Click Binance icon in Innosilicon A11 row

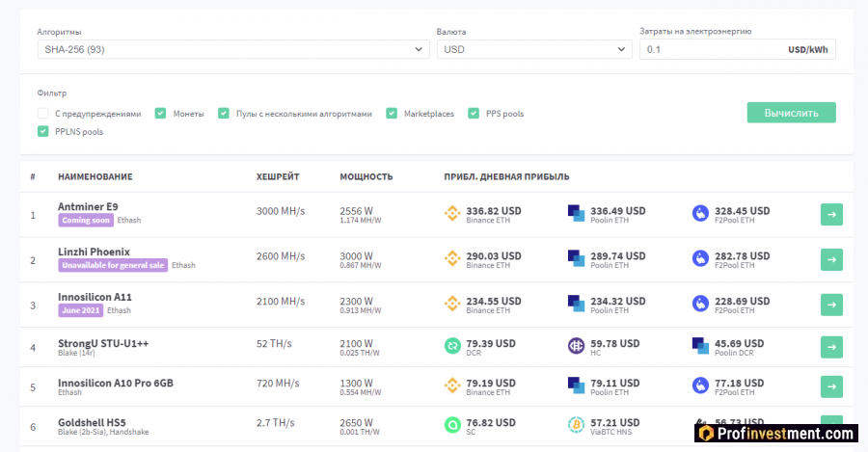click(452, 304)
